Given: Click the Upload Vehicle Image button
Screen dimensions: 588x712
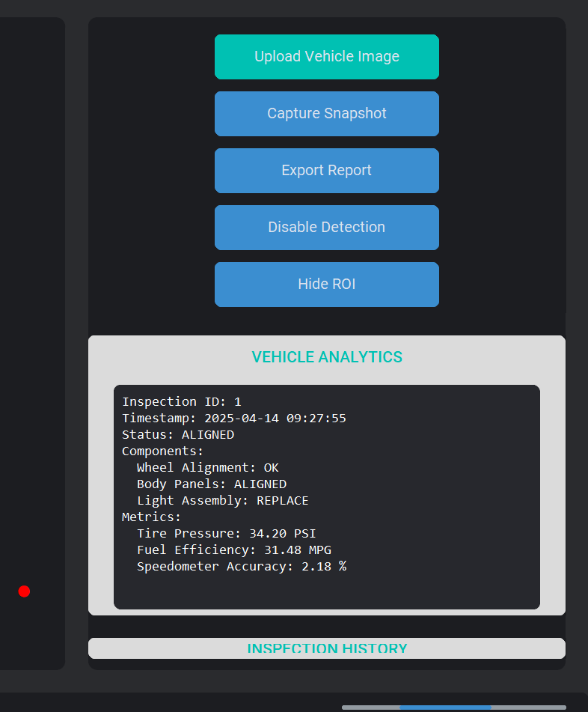Looking at the screenshot, I should point(326,57).
